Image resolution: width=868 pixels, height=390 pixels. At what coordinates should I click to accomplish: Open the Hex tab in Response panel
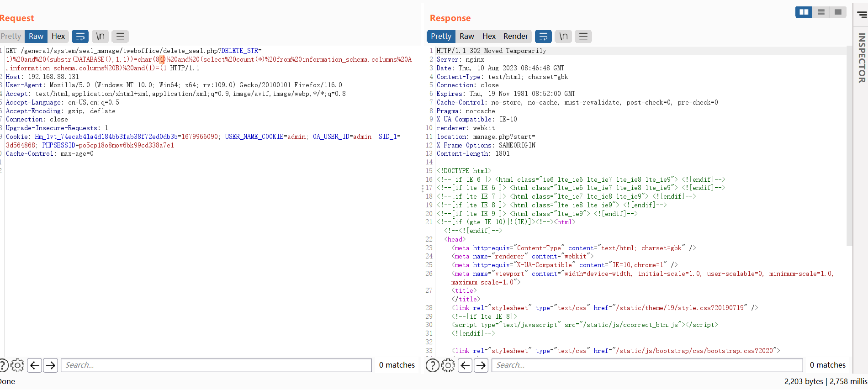click(x=489, y=36)
